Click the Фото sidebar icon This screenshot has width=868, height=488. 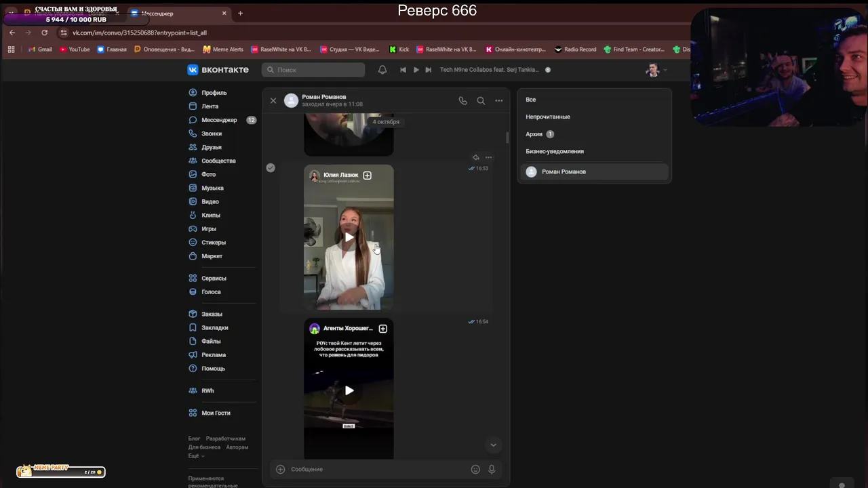point(193,174)
